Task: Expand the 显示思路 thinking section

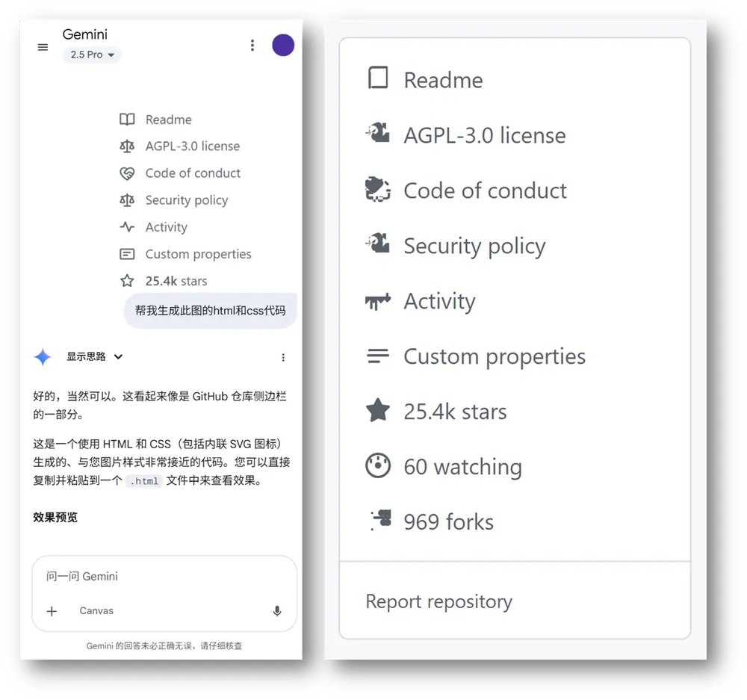Action: 94,357
